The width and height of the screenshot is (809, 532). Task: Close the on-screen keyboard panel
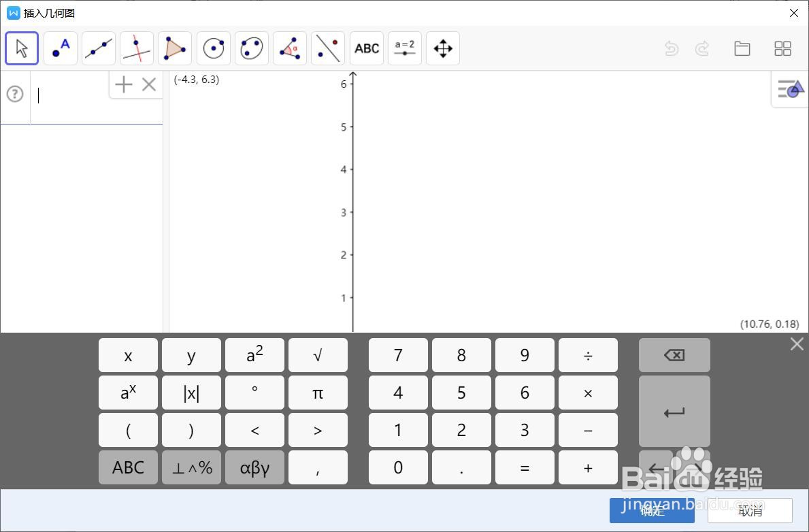[797, 344]
